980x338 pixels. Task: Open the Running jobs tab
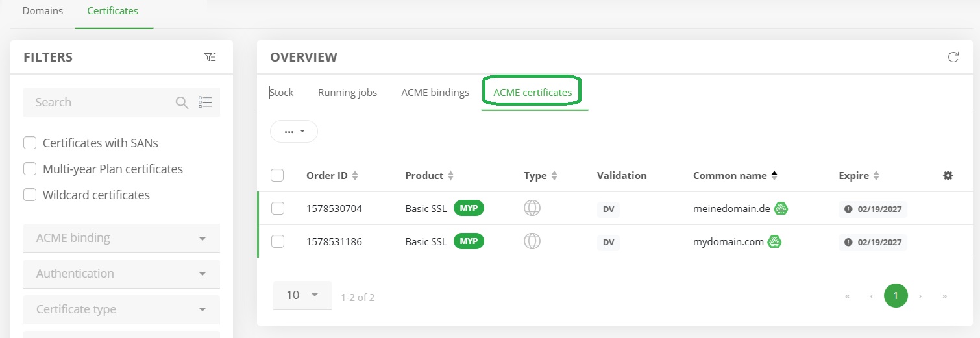coord(347,93)
